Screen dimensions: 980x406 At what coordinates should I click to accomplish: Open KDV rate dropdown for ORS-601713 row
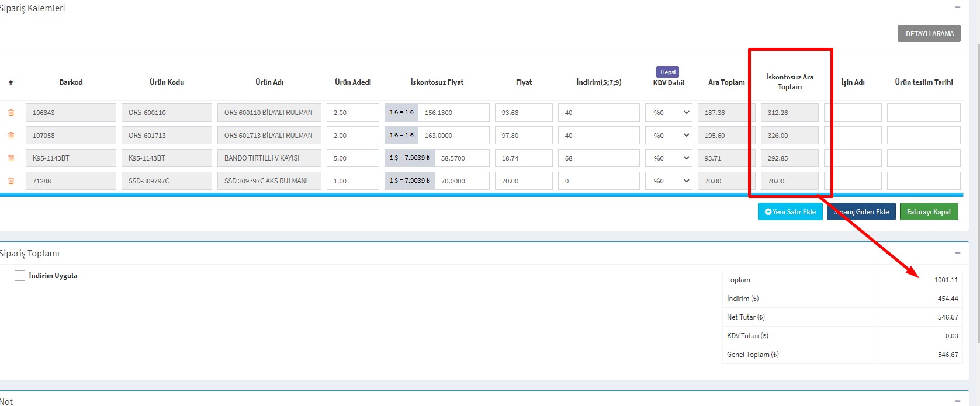669,136
